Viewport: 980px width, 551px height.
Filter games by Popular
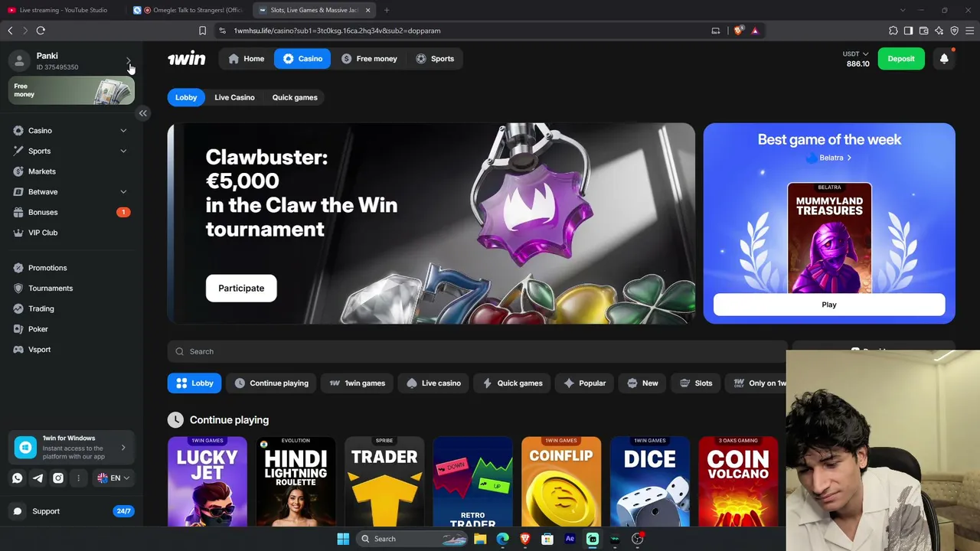pyautogui.click(x=584, y=383)
